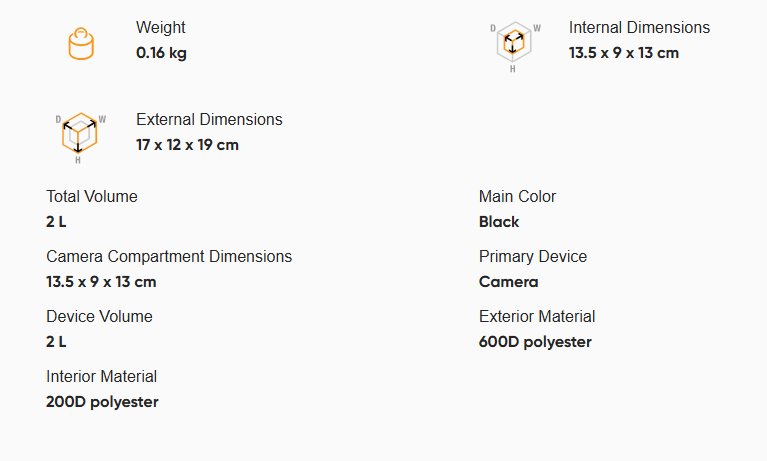This screenshot has width=767, height=461.
Task: Select the 2 L value under Total Volume
Action: [x=56, y=222]
